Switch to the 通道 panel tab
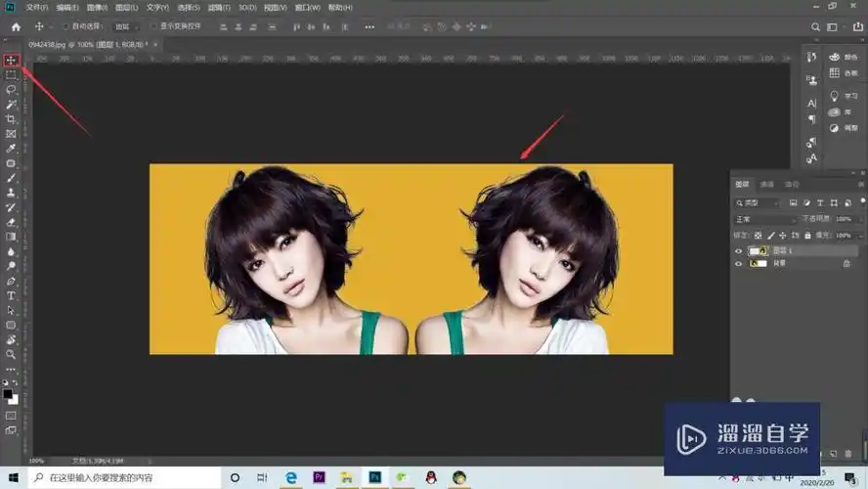Image resolution: width=868 pixels, height=489 pixels. click(x=767, y=184)
